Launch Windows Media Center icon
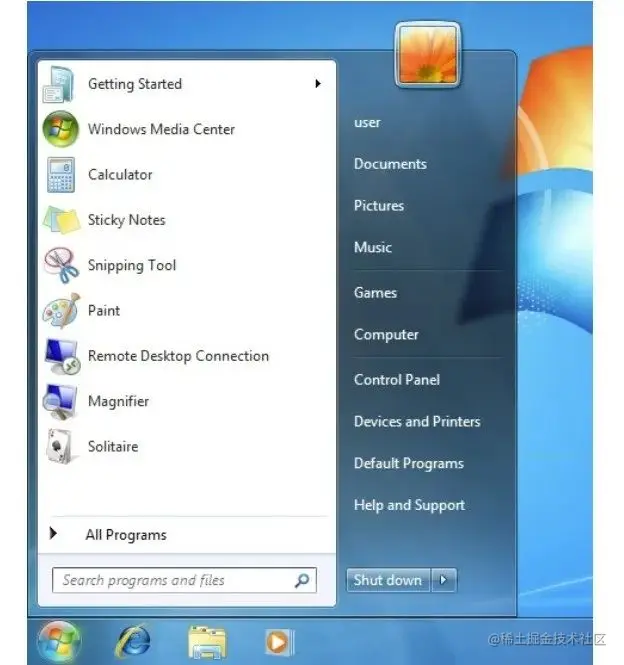Screen dimensions: 624x665 pyautogui.click(x=61, y=129)
